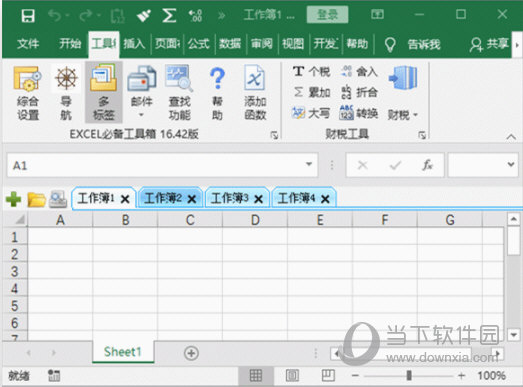Open 综合设置 general settings tool

(x=28, y=93)
